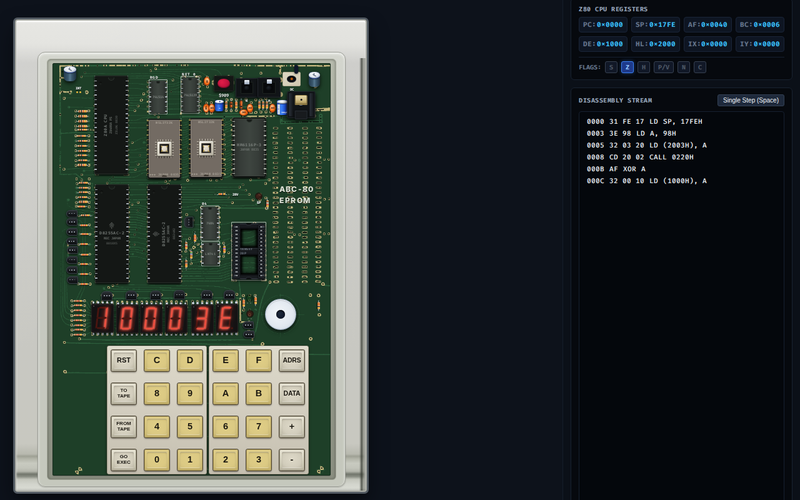The image size is (800, 500).
Task: Tap the 9 key on the keypad
Action: 190,393
